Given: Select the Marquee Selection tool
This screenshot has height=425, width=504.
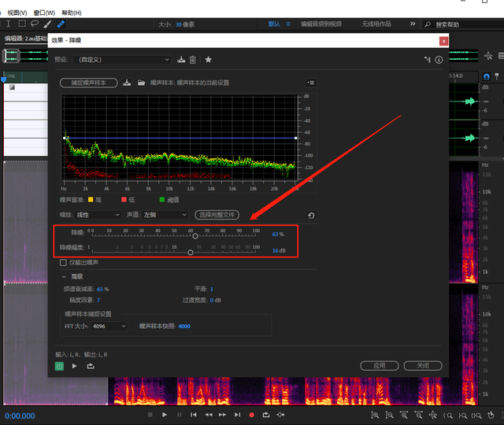Looking at the screenshot, I should [x=22, y=24].
